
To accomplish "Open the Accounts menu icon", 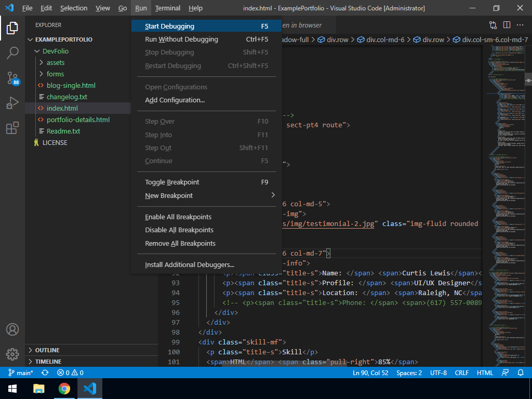I will pos(12,329).
